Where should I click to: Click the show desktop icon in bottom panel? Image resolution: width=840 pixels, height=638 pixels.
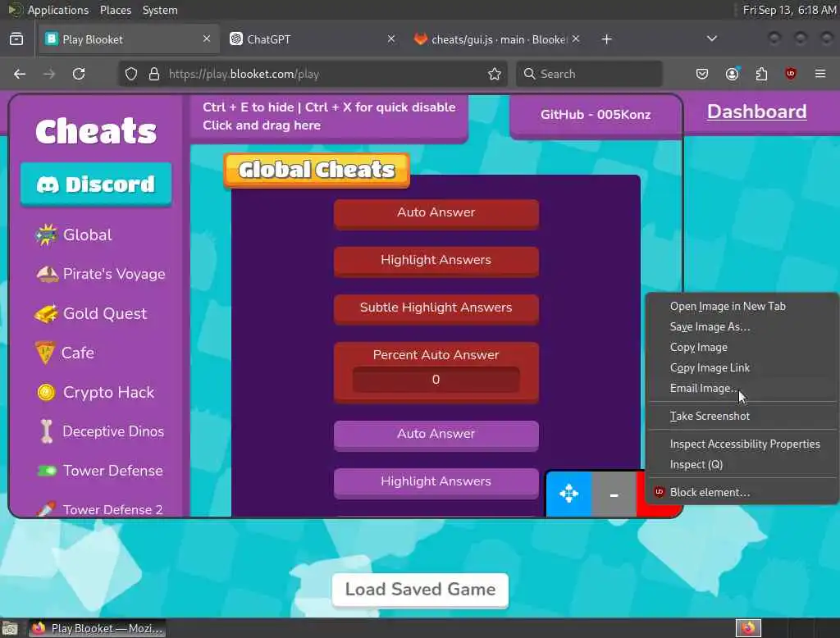[10, 628]
